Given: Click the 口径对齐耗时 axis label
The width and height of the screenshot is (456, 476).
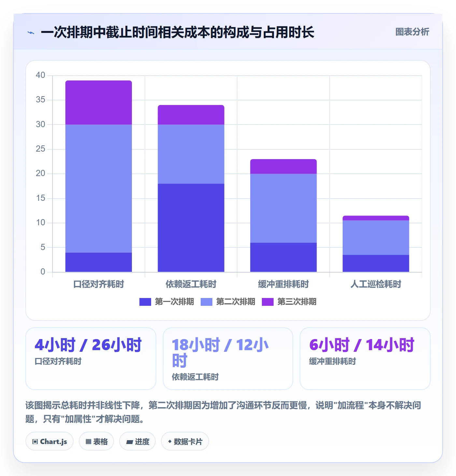Looking at the screenshot, I should coord(99,284).
